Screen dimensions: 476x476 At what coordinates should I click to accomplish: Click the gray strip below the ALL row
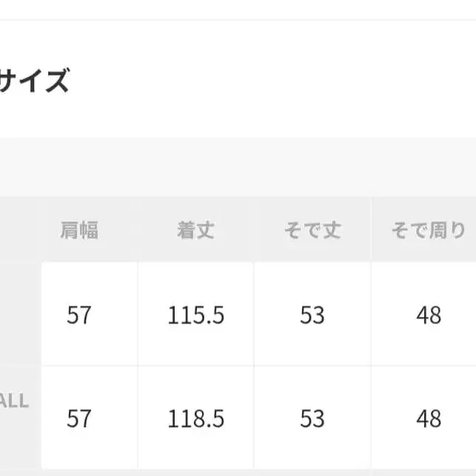[x=237, y=472]
